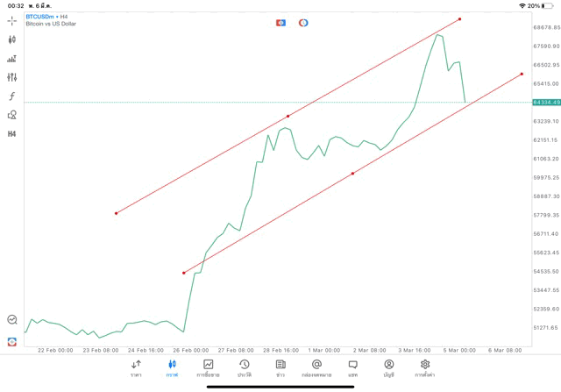Switch to the Quotes tab

click(136, 367)
